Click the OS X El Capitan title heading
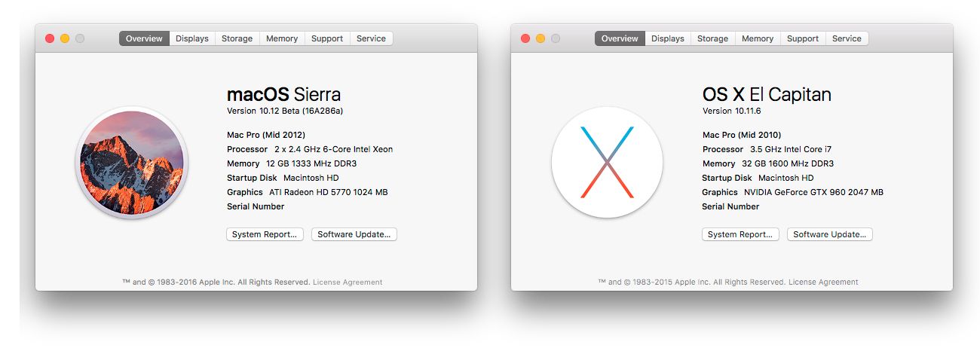Viewport: 980px width, 351px height. point(767,95)
